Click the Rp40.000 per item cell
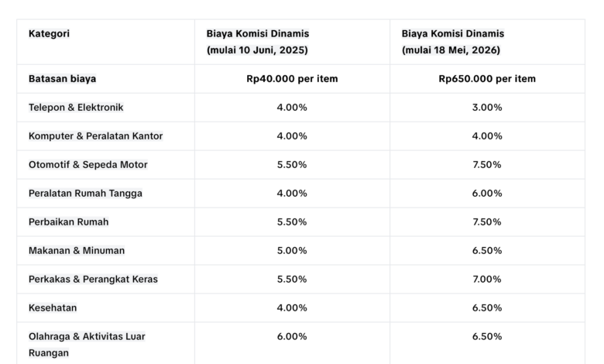 pos(292,78)
